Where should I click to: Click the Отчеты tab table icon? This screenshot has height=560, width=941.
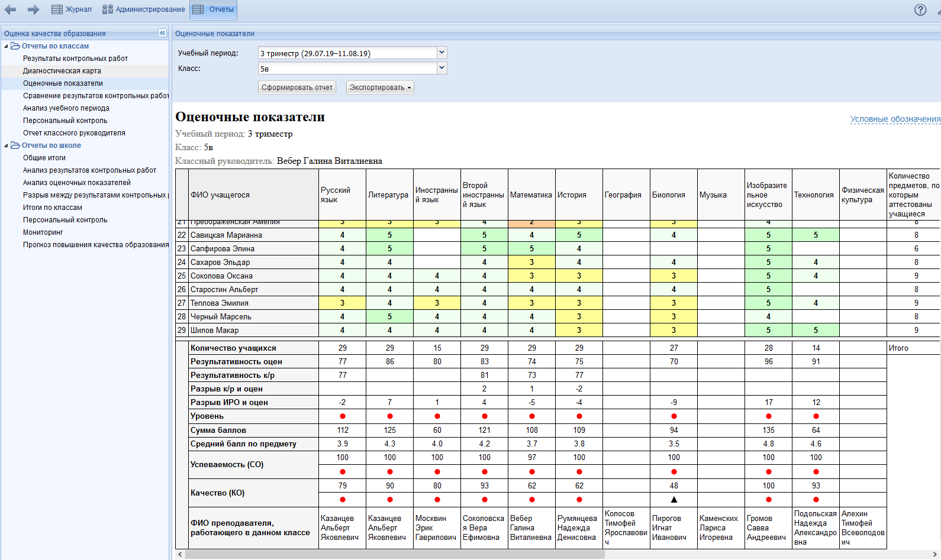(198, 9)
